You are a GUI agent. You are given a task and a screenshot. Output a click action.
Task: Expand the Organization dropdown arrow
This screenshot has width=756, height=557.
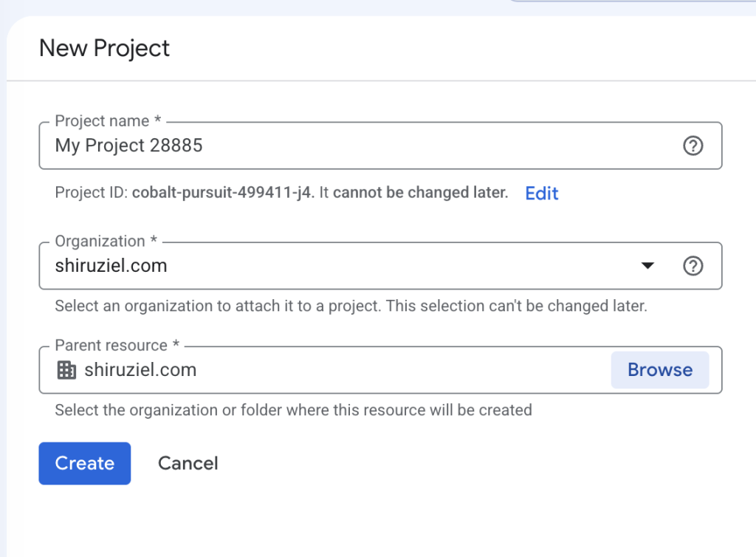click(x=647, y=266)
